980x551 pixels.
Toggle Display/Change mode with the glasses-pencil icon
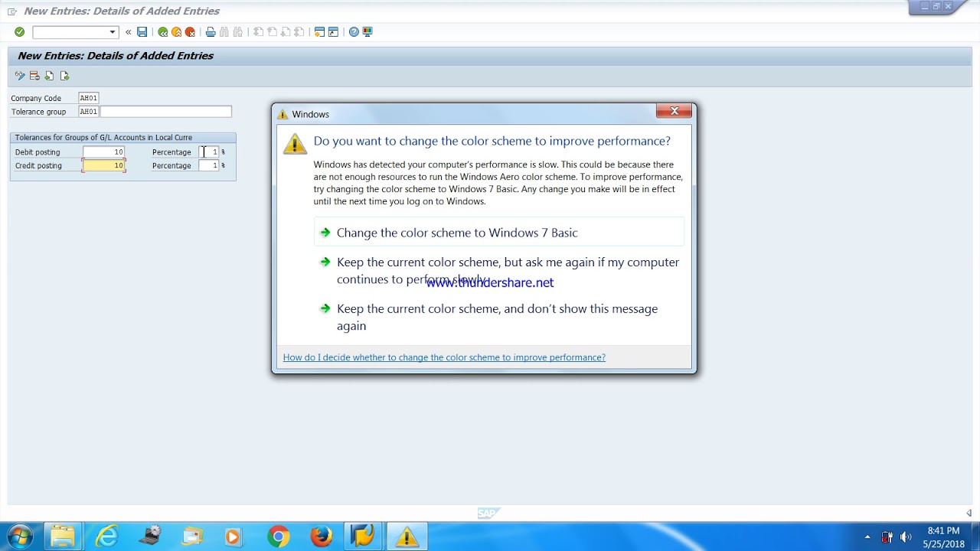[x=20, y=76]
